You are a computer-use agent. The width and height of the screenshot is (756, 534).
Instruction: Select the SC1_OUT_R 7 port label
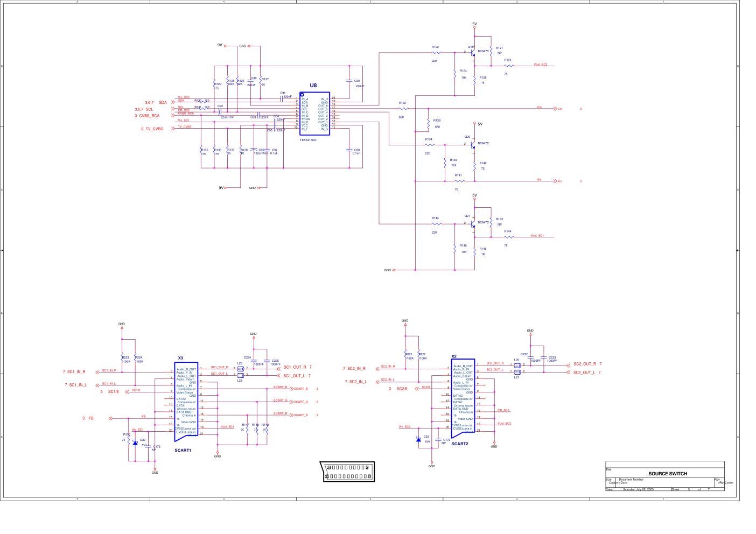[298, 367]
